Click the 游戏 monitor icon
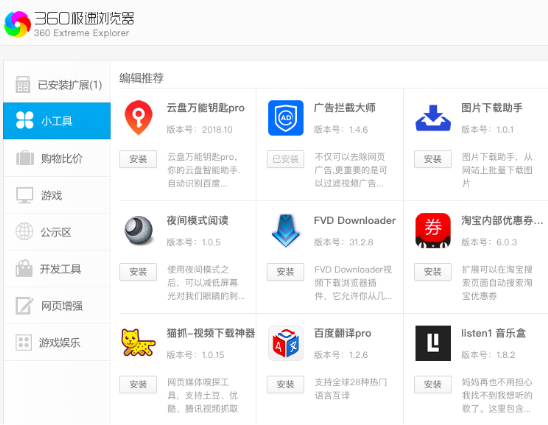 point(25,195)
